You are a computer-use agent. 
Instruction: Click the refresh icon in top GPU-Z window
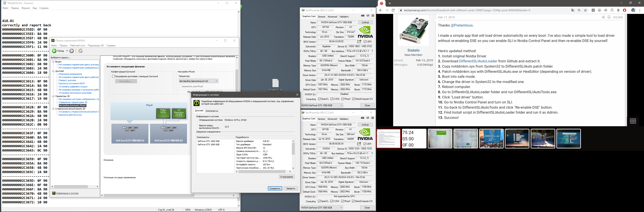tap(368, 16)
